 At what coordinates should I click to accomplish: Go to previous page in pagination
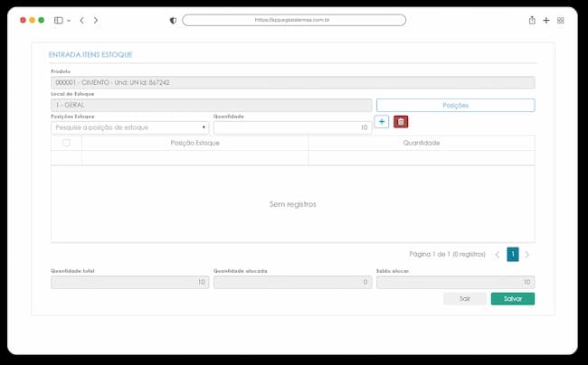498,255
